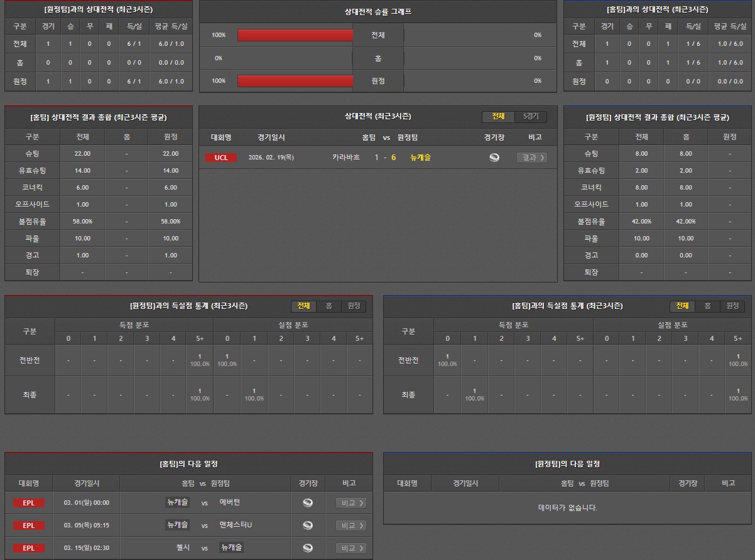Image resolution: width=755 pixels, height=560 pixels.
Task: Click the EPL badge for the 03. 15 match
Action: (x=29, y=548)
